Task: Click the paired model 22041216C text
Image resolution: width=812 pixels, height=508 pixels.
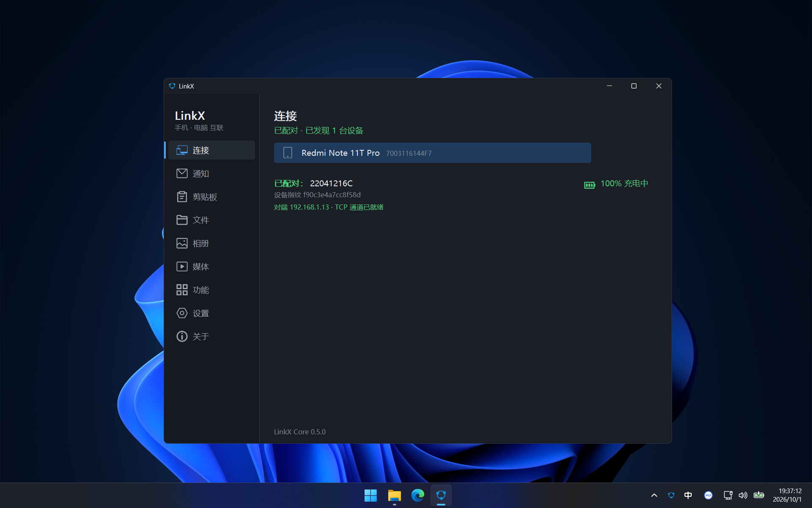Action: pyautogui.click(x=331, y=183)
